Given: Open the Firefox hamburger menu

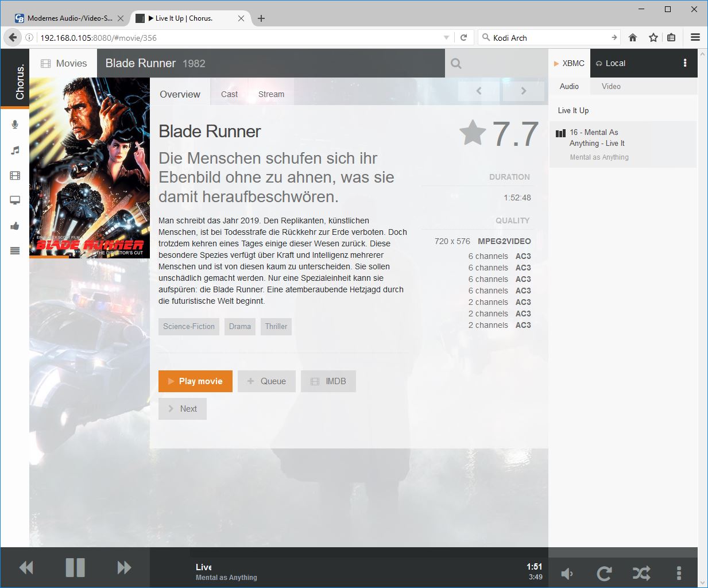Looking at the screenshot, I should 695,37.
